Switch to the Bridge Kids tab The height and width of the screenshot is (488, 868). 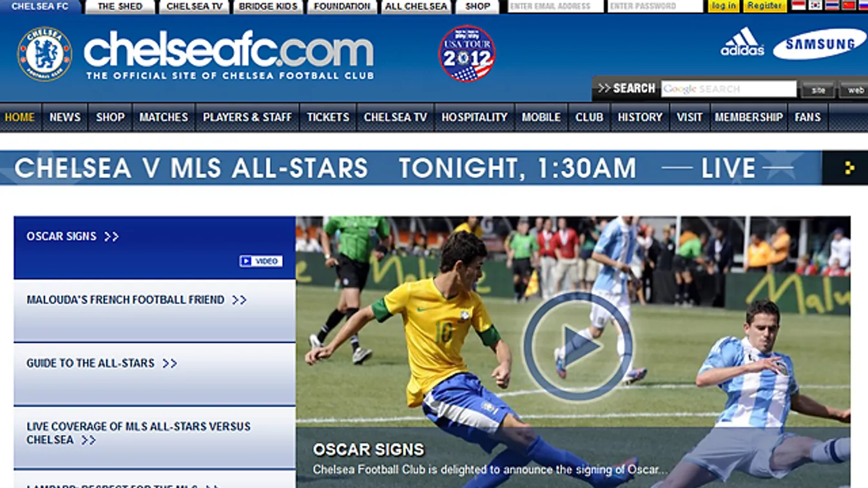(268, 6)
